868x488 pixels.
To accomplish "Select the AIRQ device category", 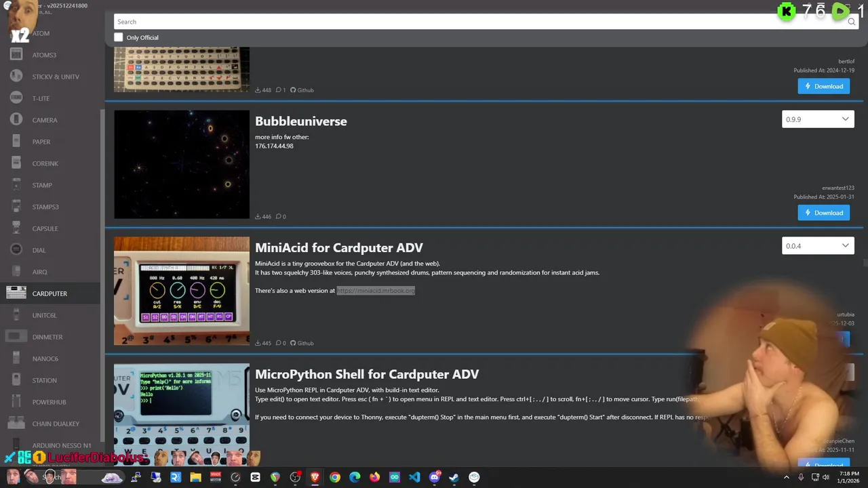I will click(x=50, y=272).
